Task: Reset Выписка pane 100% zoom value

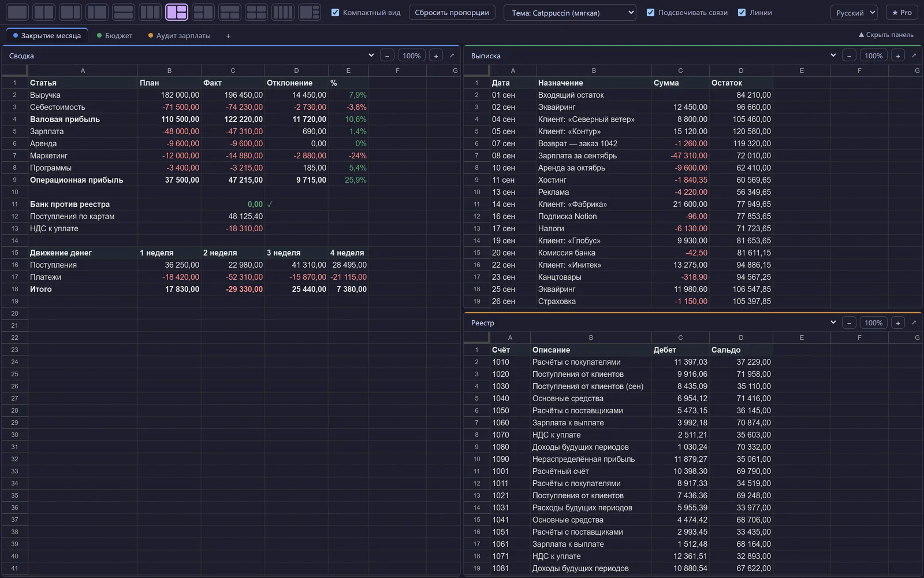Action: coord(874,55)
